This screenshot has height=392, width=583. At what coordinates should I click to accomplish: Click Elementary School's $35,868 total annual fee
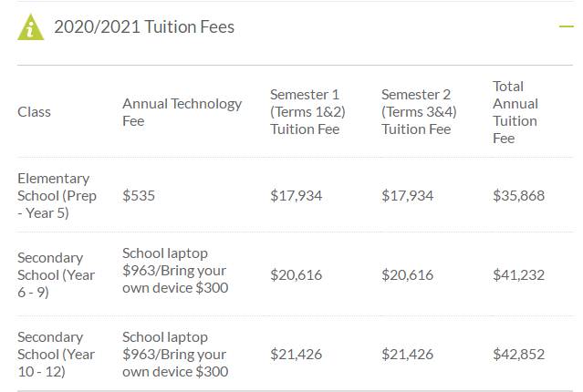(518, 195)
